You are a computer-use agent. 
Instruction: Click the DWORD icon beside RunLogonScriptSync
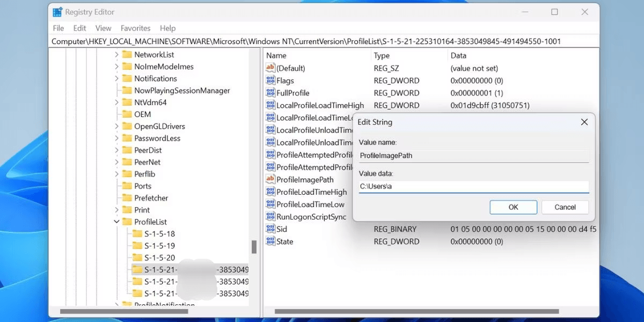(271, 216)
